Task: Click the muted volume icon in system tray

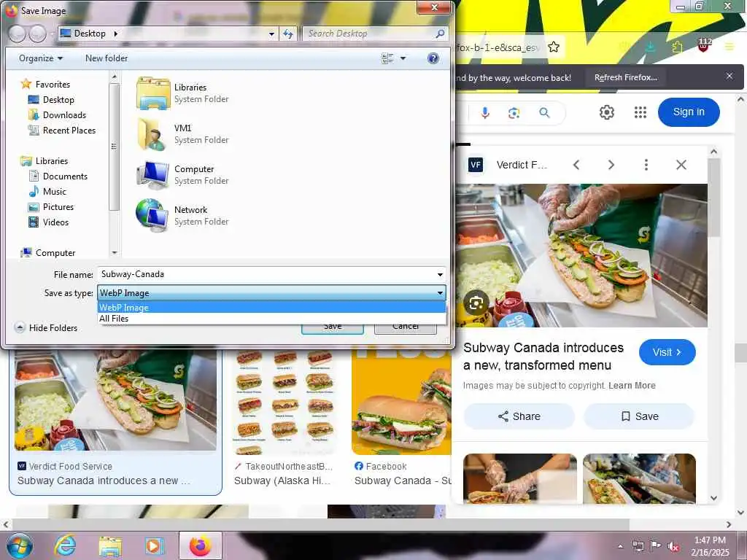Action: coord(673,547)
